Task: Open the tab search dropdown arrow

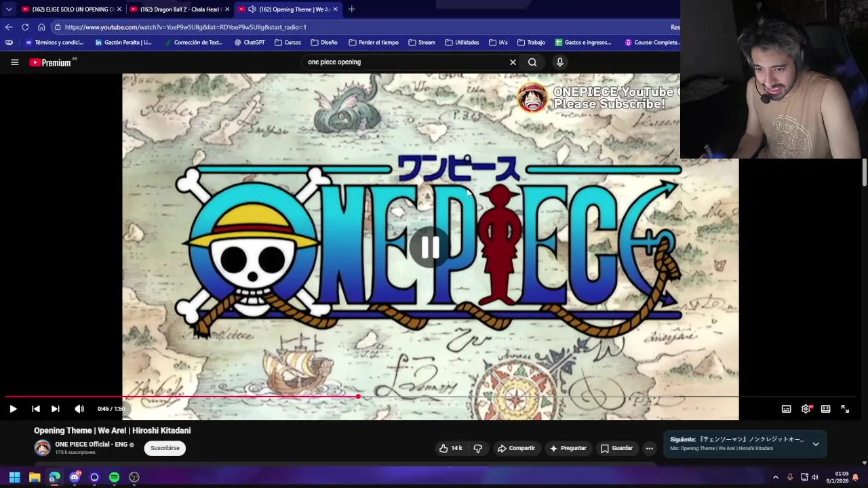Action: click(8, 9)
